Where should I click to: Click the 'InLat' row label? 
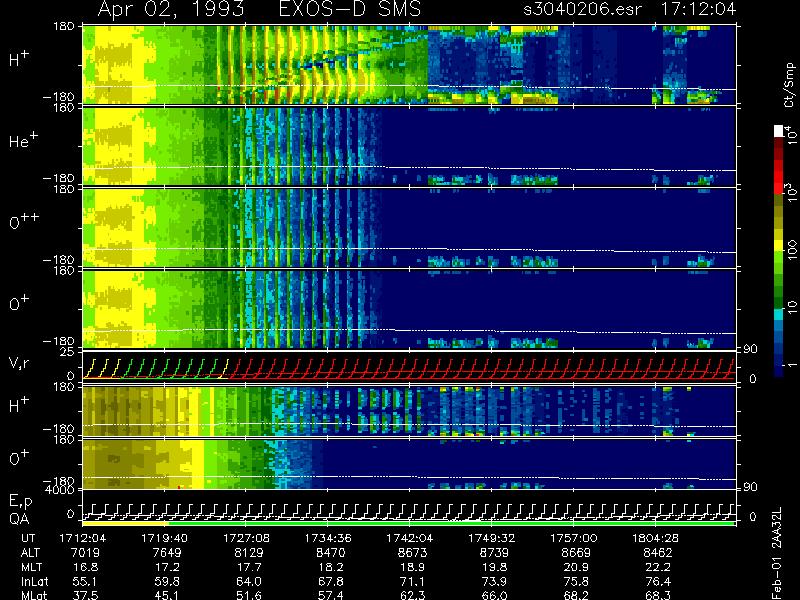(x=35, y=581)
